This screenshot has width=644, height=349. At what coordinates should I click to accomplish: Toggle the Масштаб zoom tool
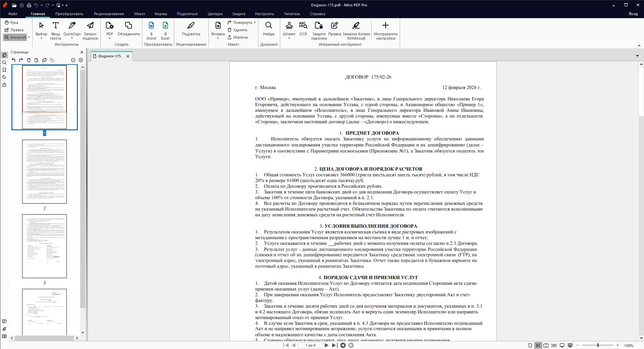(15, 37)
